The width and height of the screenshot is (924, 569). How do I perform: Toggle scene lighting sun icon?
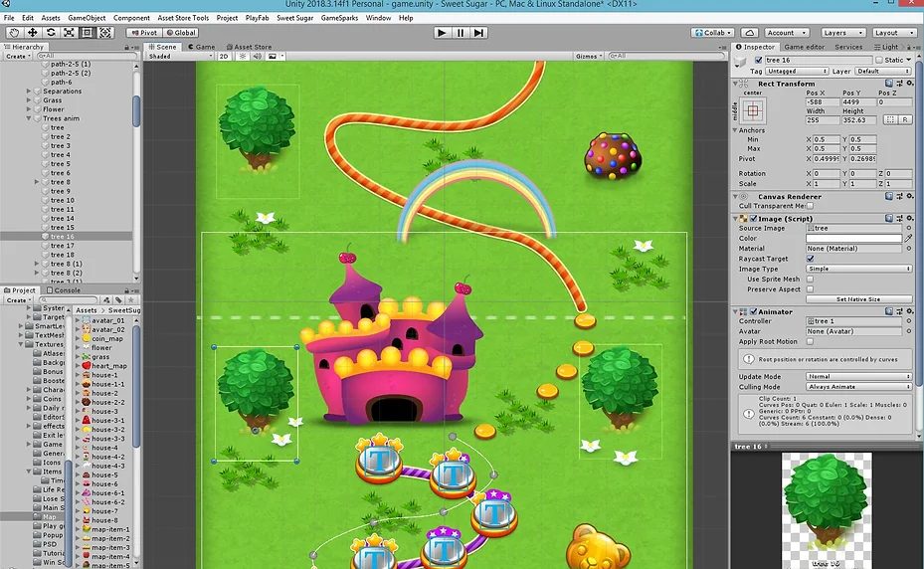click(245, 57)
